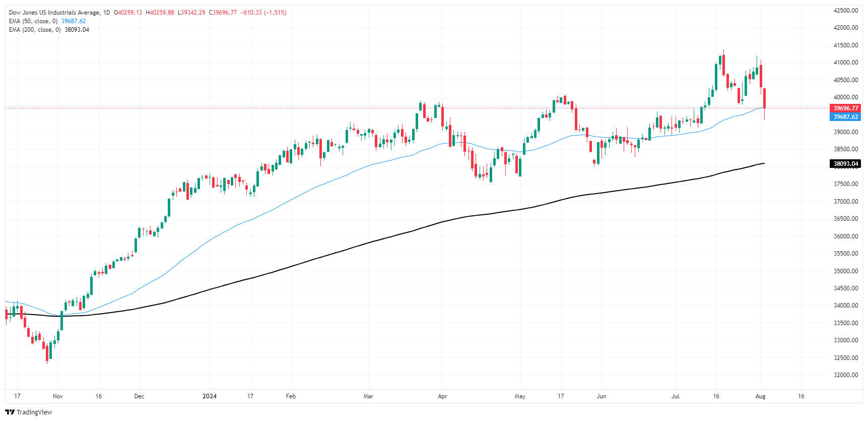Image resolution: width=868 pixels, height=421 pixels.
Task: Click the latest red candlestick at chart's right edge
Action: point(765,98)
